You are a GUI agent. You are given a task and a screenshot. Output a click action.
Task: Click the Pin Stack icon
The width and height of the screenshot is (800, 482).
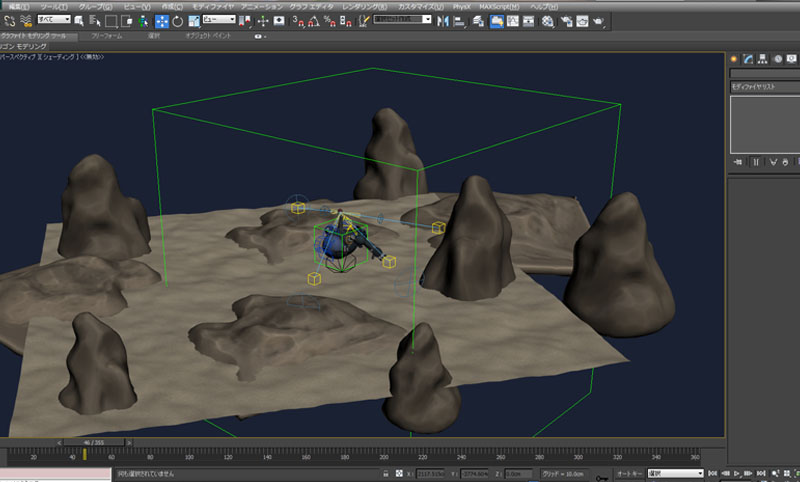pos(738,162)
